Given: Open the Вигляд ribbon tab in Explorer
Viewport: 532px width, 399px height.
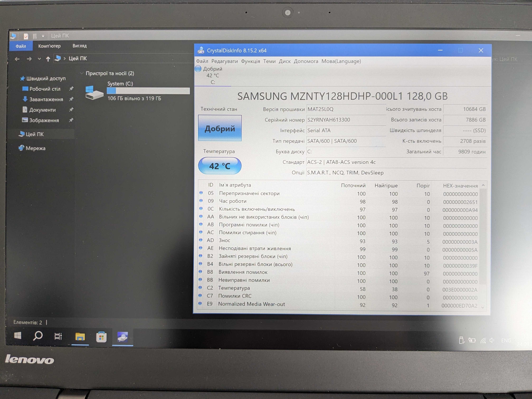Looking at the screenshot, I should point(80,46).
